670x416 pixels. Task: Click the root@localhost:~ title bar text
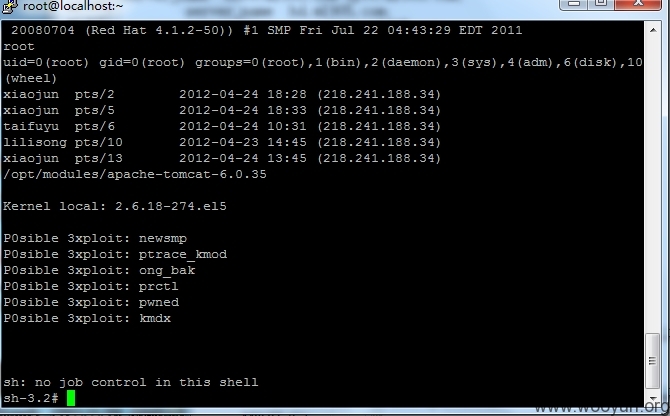tap(73, 6)
